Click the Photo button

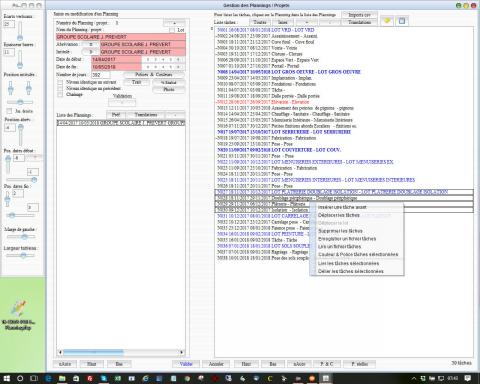tap(169, 89)
